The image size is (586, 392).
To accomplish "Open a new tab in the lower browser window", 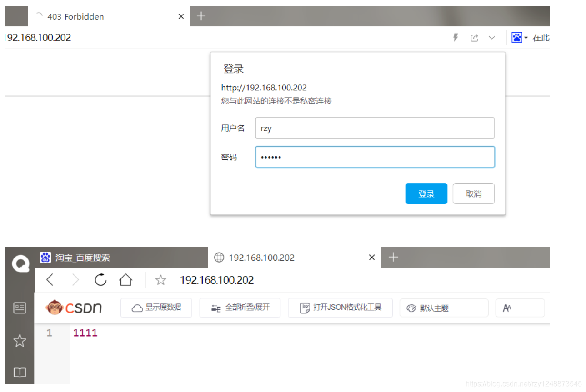I will click(x=393, y=258).
